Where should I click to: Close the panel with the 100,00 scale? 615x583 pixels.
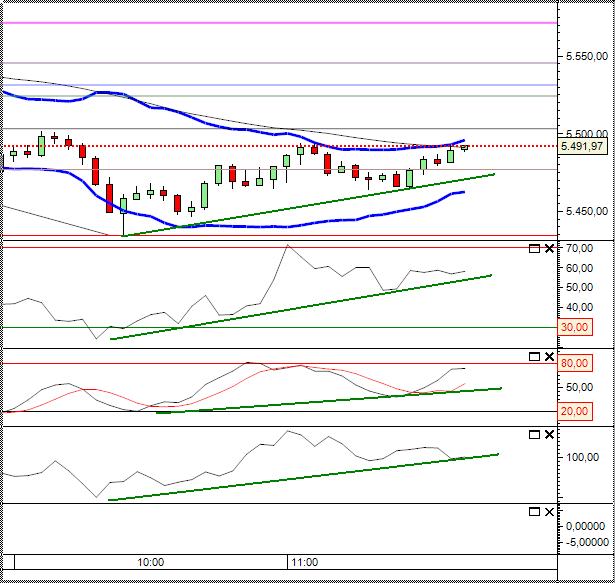[x=549, y=435]
